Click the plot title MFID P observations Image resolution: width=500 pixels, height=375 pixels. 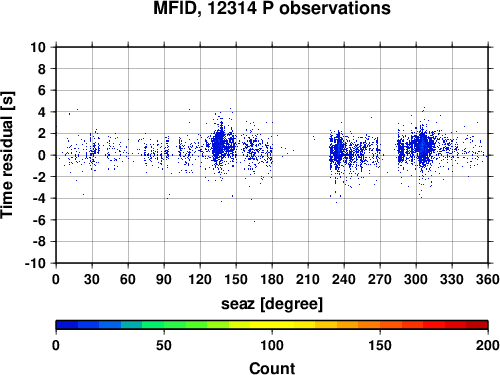pos(272,8)
